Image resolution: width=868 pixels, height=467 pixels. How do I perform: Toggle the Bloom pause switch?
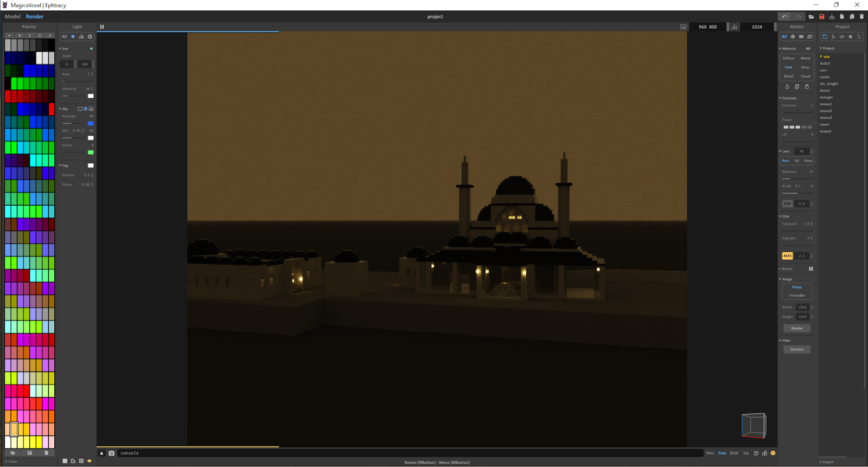pos(811,269)
